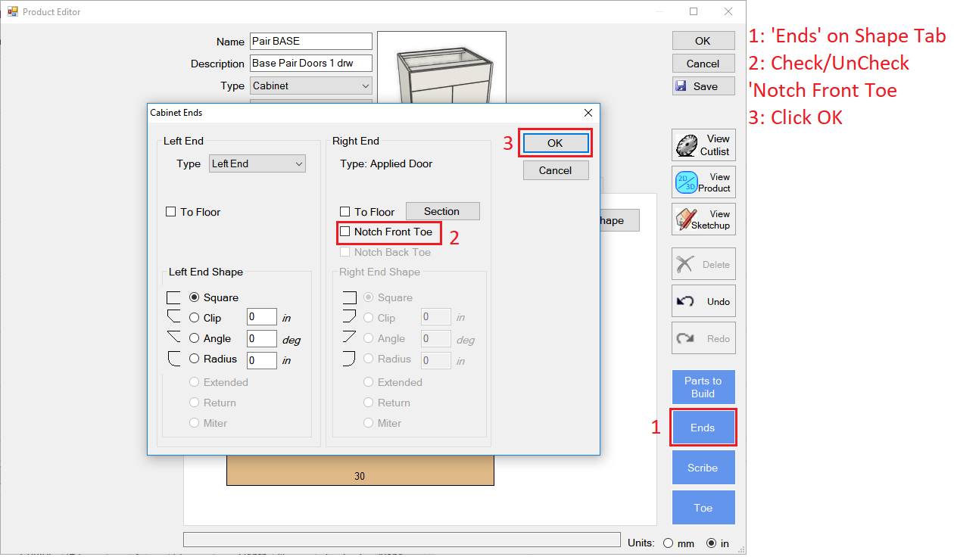Check To Floor under Left End
Screen dimensions: 954x560
[x=171, y=212]
